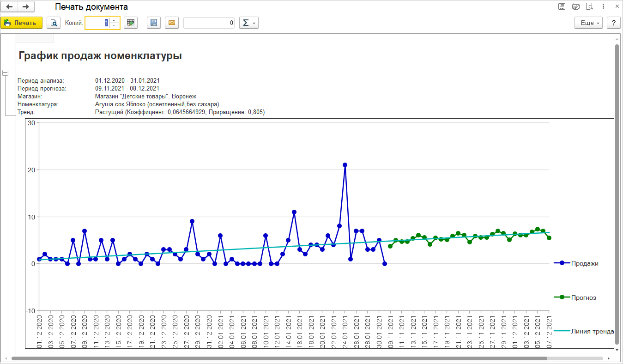Click x-axis date label 24.01.2021

pyautogui.click(x=345, y=332)
